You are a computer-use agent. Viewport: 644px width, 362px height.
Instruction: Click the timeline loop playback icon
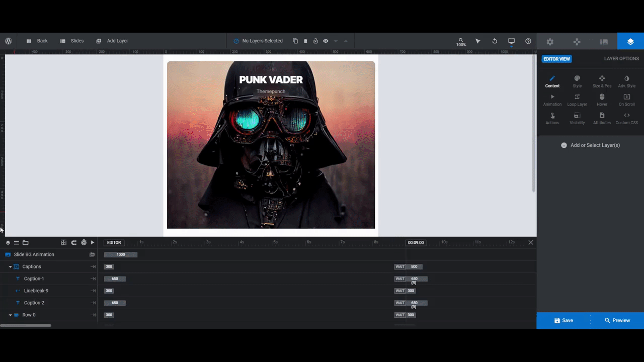pyautogui.click(x=73, y=242)
